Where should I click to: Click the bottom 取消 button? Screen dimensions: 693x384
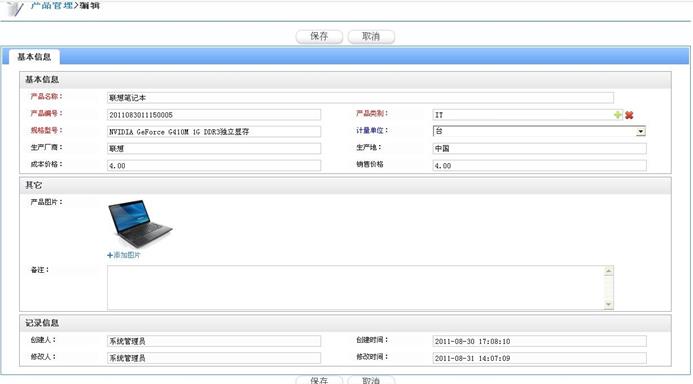[x=371, y=380]
